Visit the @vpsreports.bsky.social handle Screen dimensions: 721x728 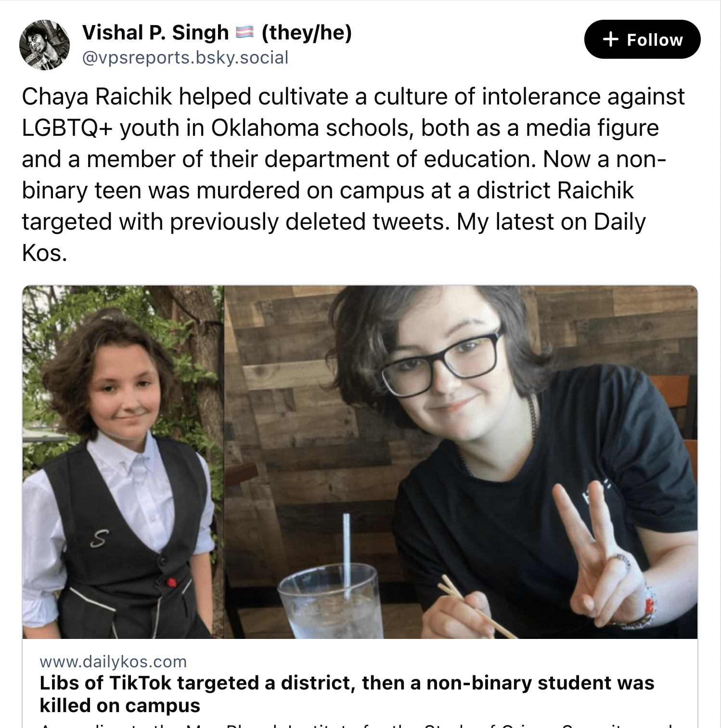[185, 57]
